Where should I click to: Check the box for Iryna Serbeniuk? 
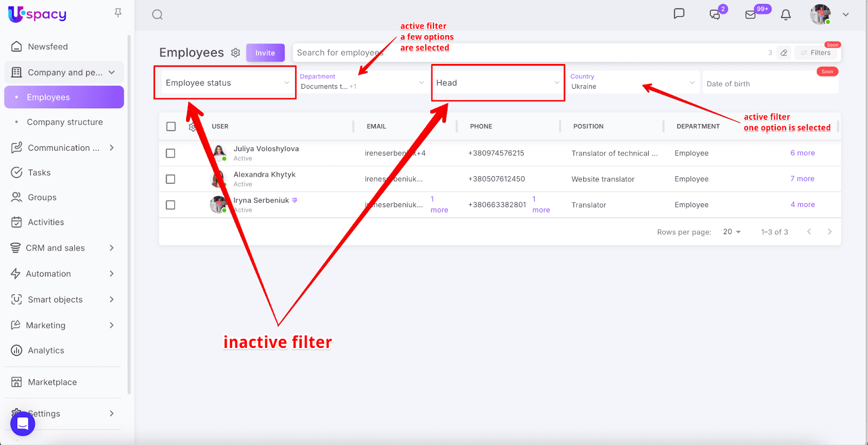pyautogui.click(x=170, y=205)
